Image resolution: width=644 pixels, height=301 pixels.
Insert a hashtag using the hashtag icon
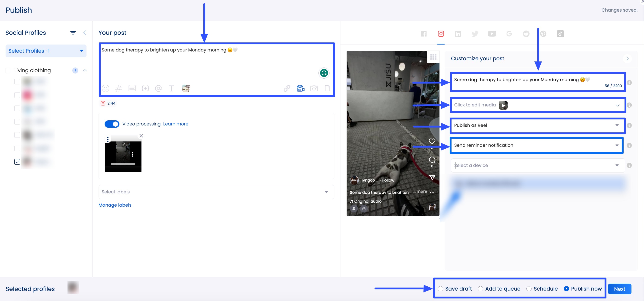coord(119,88)
